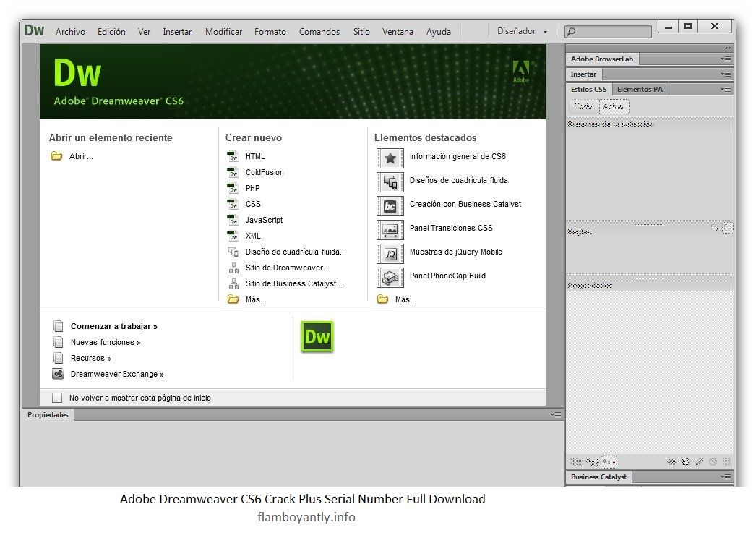Click the Más folder icon under Elementos destacados
This screenshot has height=538, width=756.
[383, 299]
